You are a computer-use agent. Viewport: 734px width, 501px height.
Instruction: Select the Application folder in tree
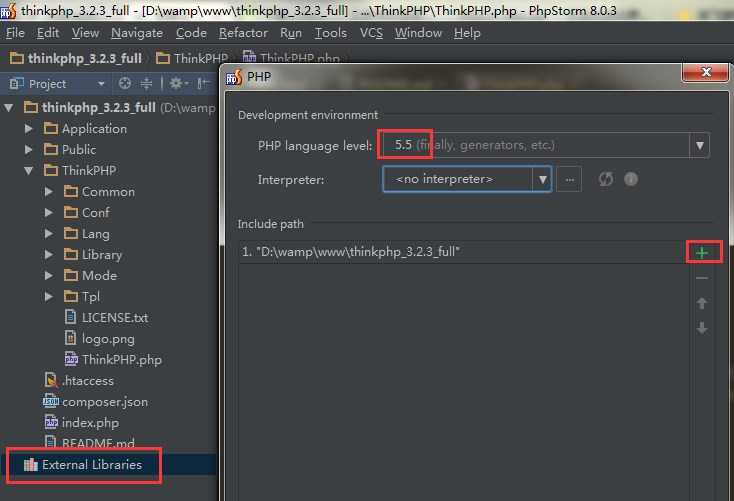85,129
